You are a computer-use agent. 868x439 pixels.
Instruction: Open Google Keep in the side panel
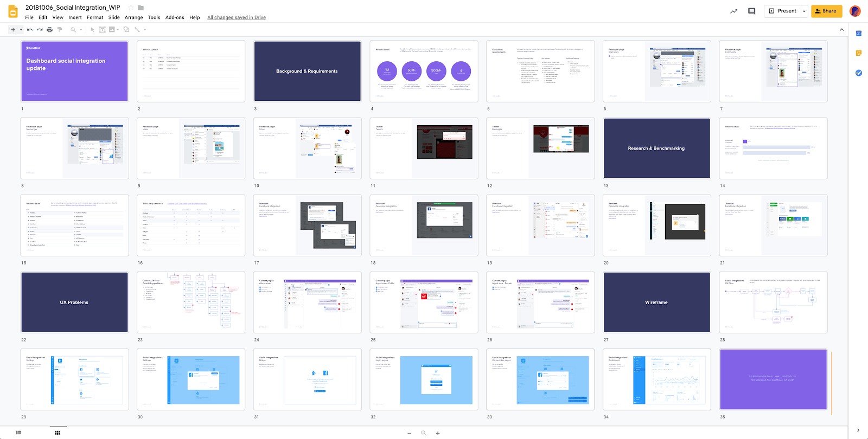pyautogui.click(x=859, y=53)
